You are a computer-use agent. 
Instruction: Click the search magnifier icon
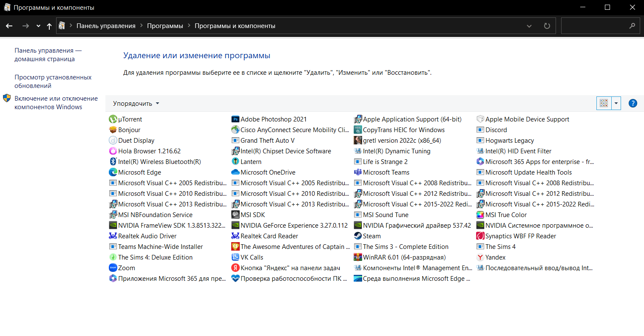pos(632,26)
